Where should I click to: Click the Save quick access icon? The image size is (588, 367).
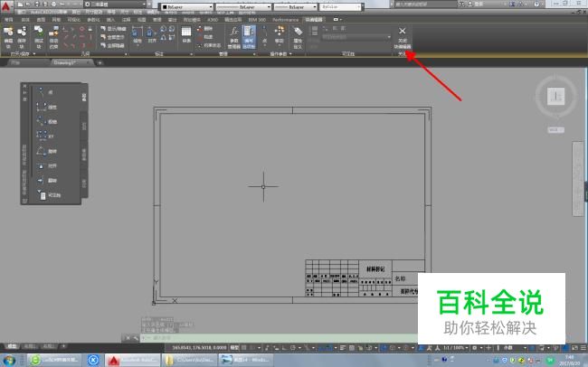coord(37,5)
